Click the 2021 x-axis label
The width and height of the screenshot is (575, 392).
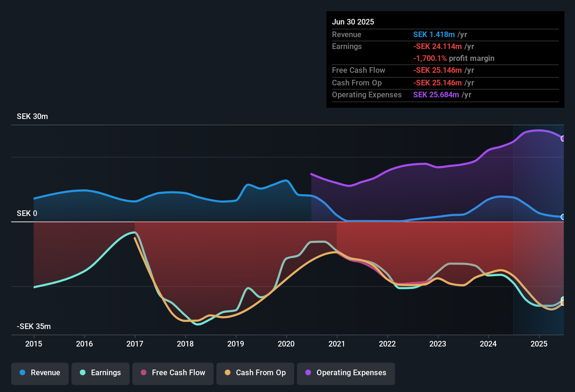[x=337, y=344]
